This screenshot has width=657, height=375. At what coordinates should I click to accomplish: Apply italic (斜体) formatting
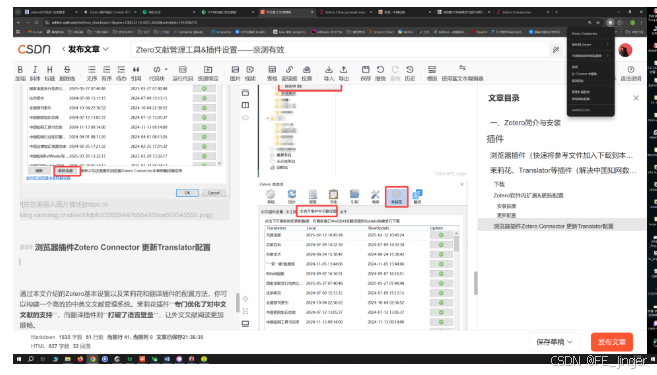click(35, 73)
